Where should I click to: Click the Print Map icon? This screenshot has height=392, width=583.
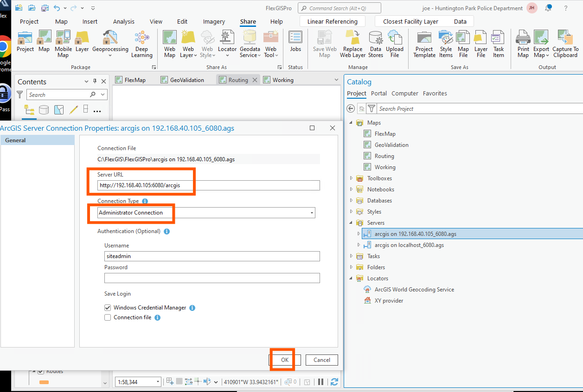pos(523,44)
